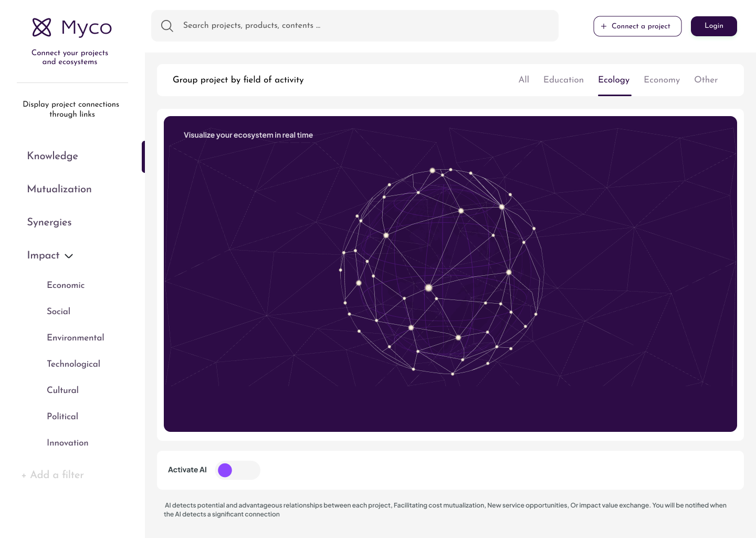Viewport: 756px width, 538px height.
Task: Collapse the Impact menu chevron
Action: point(69,256)
